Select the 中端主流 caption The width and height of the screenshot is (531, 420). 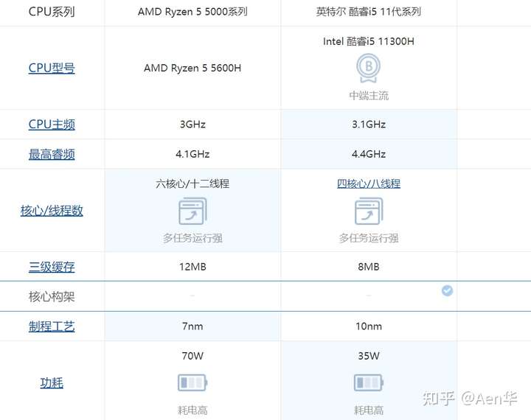coord(369,96)
